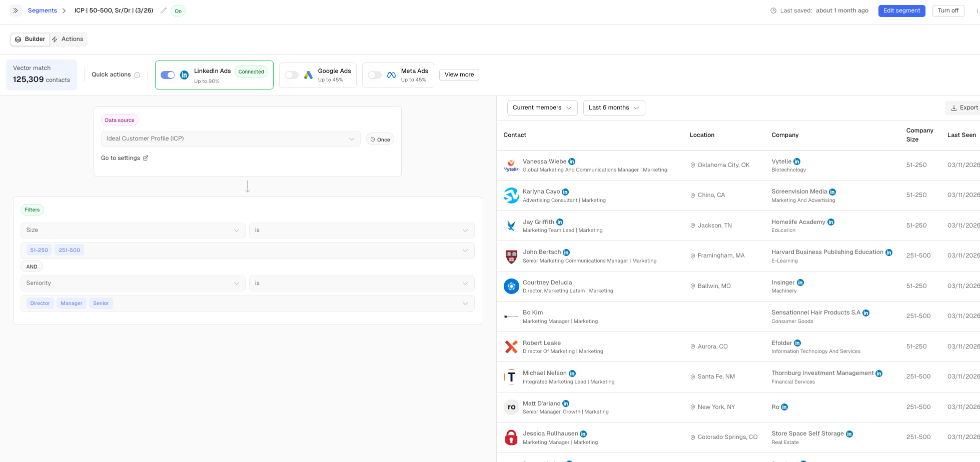Click the Last saved clock icon
This screenshot has height=462, width=980.
(773, 10)
